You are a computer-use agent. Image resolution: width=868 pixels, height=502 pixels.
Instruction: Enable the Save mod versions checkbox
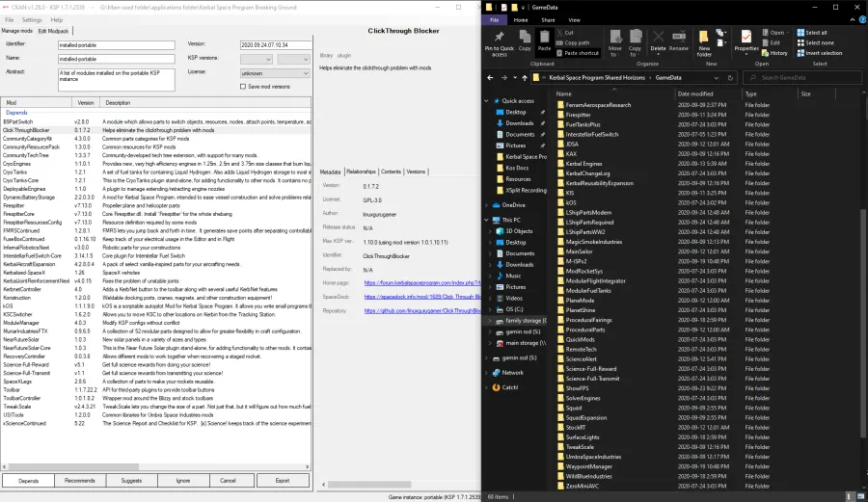[243, 87]
